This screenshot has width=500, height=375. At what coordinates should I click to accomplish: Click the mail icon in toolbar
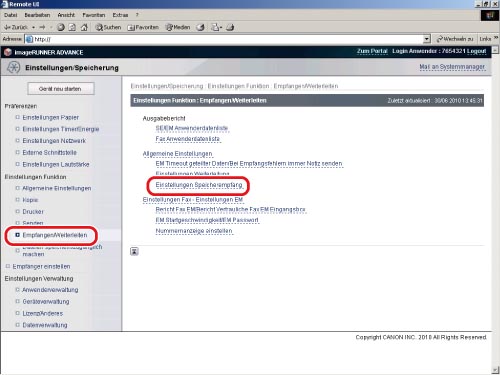216,27
